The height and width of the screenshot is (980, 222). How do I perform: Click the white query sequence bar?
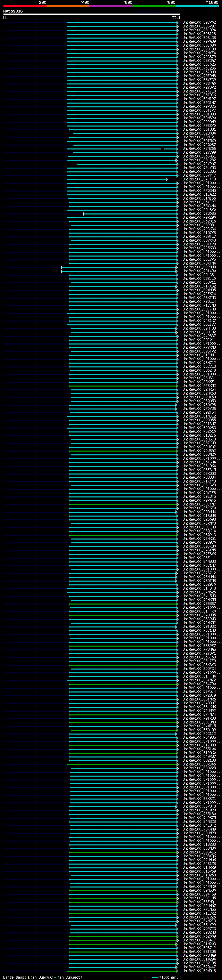tap(91, 14)
